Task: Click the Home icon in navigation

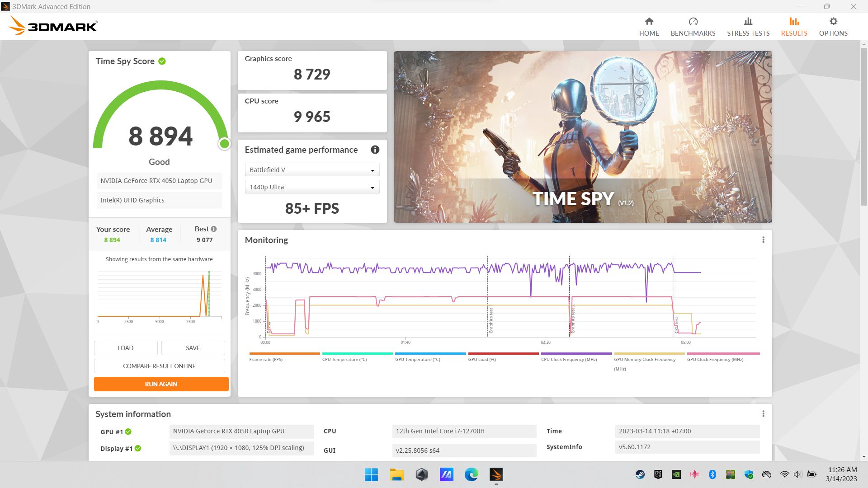Action: (x=649, y=21)
